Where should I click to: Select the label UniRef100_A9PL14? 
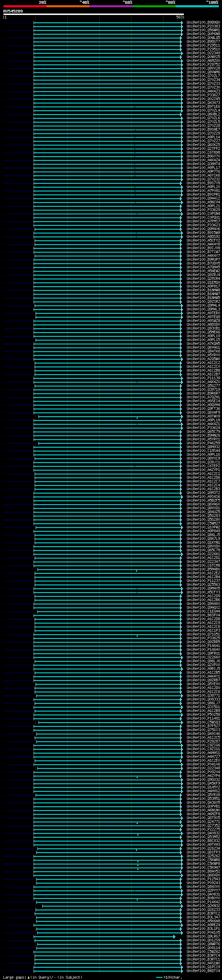(x=203, y=137)
